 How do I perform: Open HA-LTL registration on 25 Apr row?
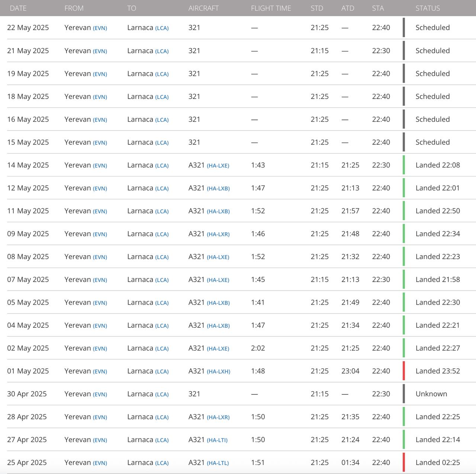(x=218, y=463)
